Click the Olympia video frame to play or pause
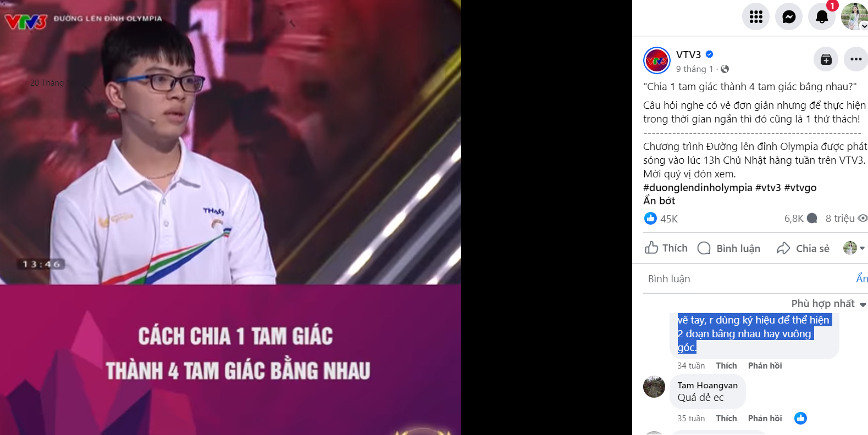868x435 pixels. tap(230, 217)
